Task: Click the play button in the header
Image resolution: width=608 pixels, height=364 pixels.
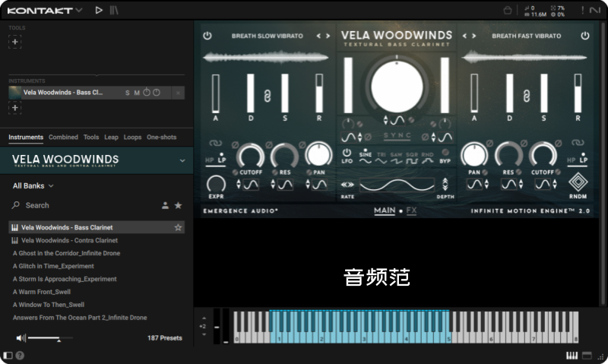Action: pyautogui.click(x=99, y=10)
